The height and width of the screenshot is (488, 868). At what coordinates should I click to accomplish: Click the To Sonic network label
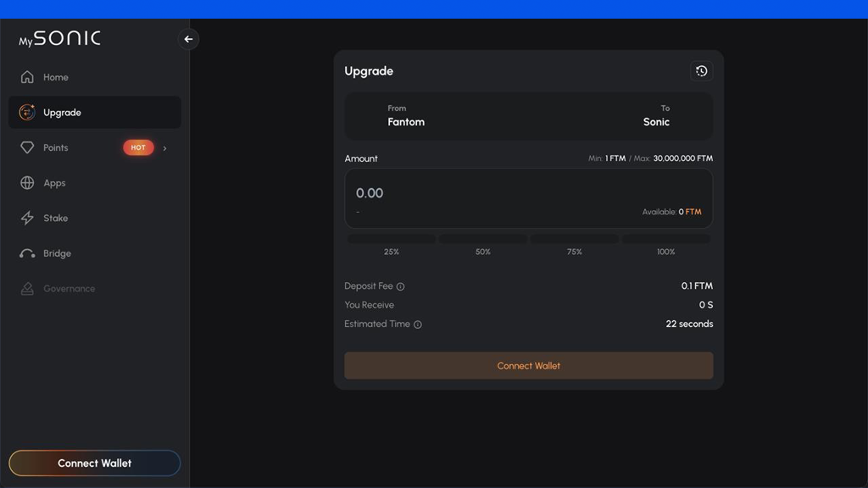(656, 115)
